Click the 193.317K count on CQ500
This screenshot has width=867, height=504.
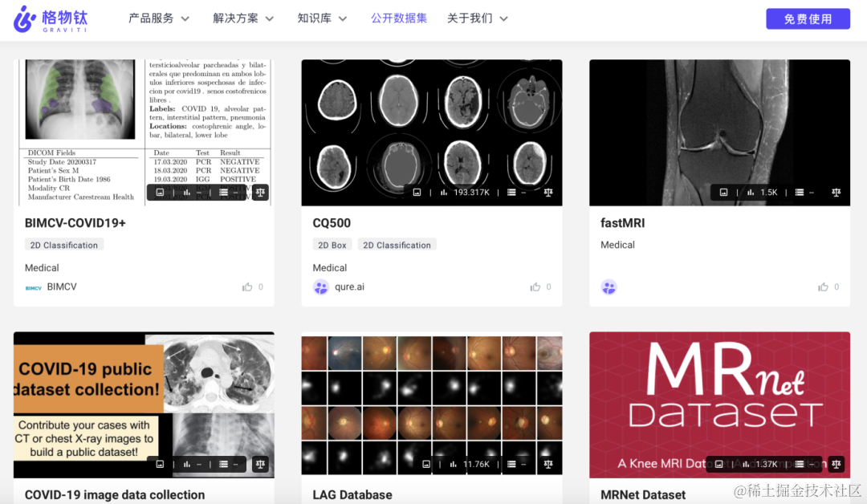(x=472, y=193)
